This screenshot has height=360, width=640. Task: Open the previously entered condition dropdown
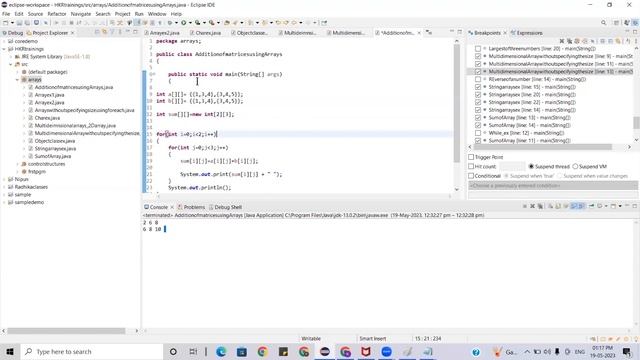coord(553,186)
